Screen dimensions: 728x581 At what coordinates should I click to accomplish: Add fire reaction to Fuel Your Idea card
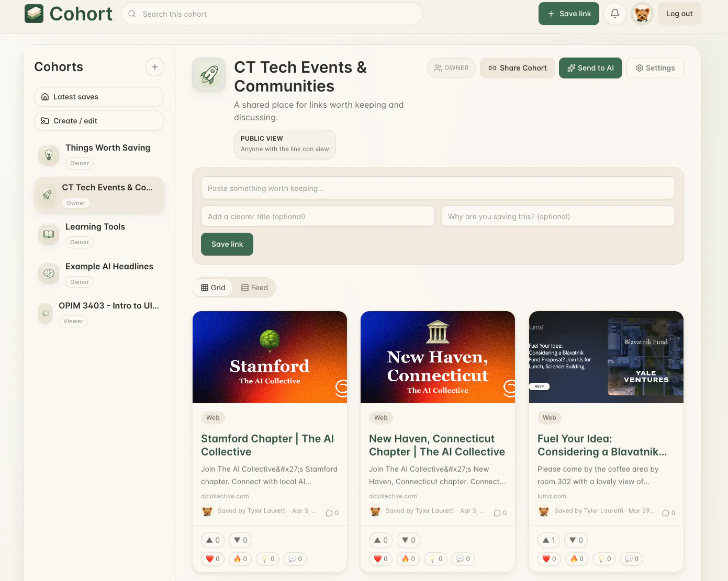click(577, 559)
